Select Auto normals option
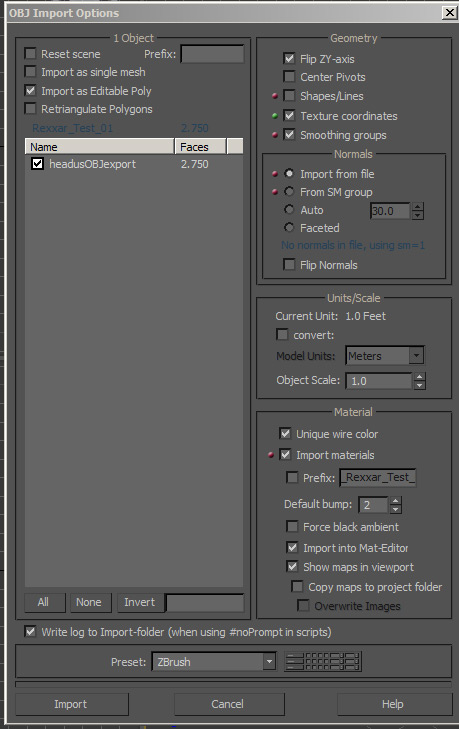 pyautogui.click(x=289, y=210)
